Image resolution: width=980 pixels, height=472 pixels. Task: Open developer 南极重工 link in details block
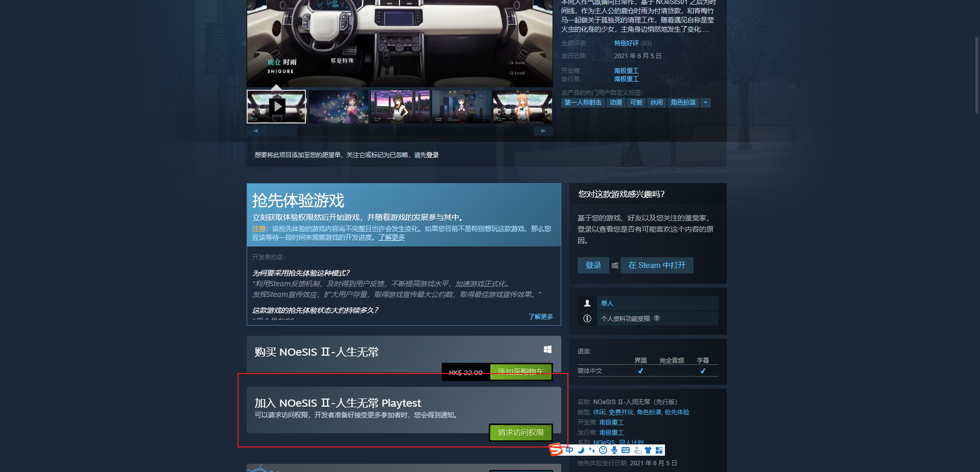612,423
